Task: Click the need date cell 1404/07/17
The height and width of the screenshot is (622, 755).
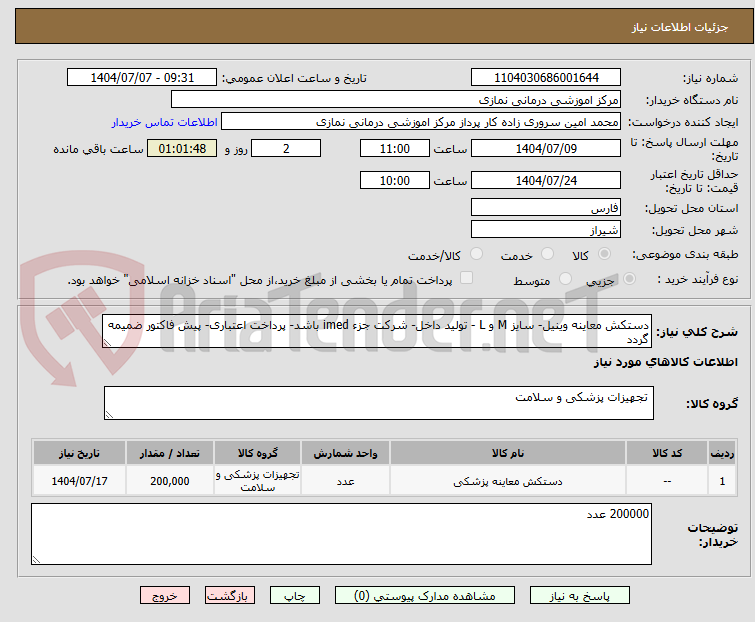Action: (x=79, y=481)
